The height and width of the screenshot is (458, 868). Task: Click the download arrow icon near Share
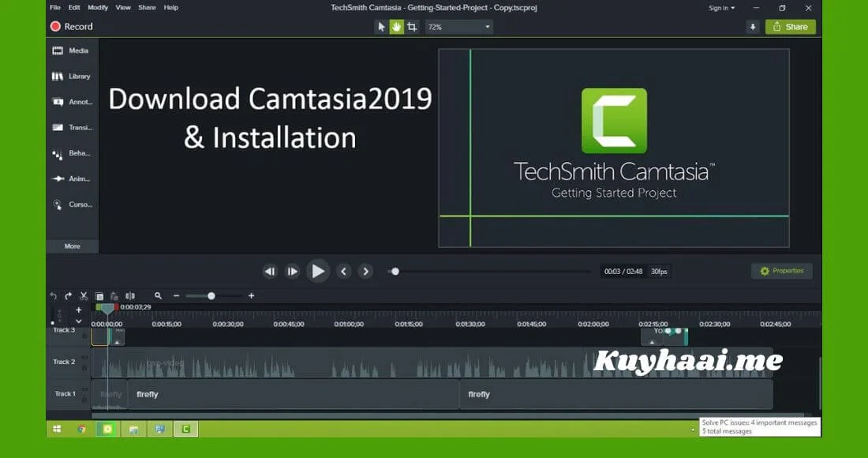752,27
